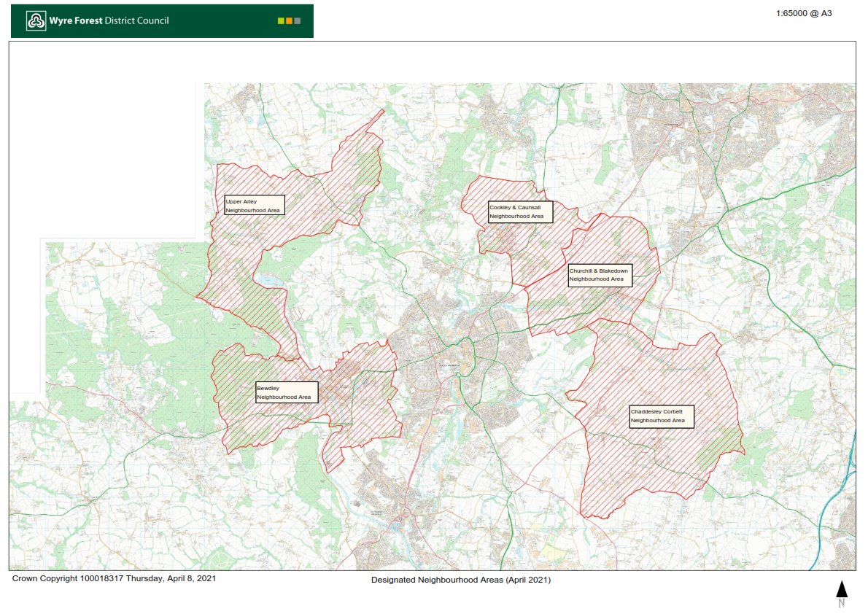The image size is (868, 614).
Task: Click the Wyre Forest District Council header text
Action: pyautogui.click(x=109, y=21)
